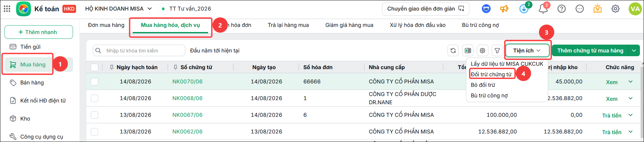This screenshot has width=644, height=142.
Task: Open the notifications bell icon
Action: [x=543, y=9]
